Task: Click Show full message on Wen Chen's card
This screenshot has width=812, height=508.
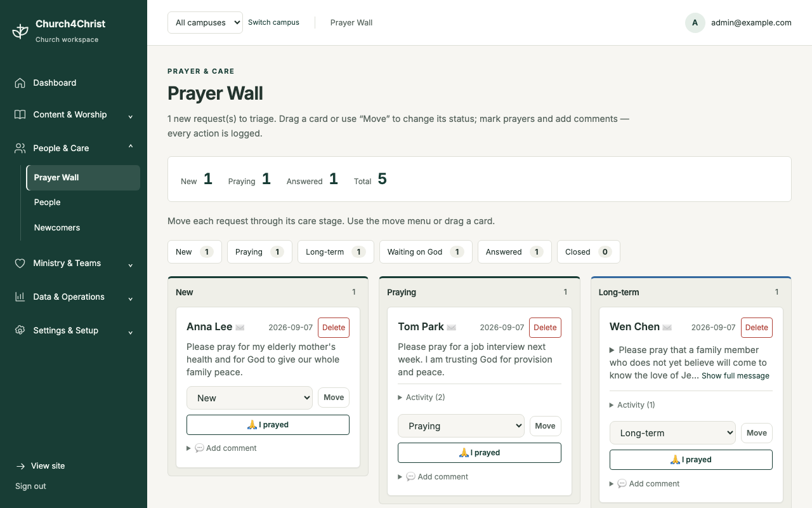Action: (x=735, y=376)
